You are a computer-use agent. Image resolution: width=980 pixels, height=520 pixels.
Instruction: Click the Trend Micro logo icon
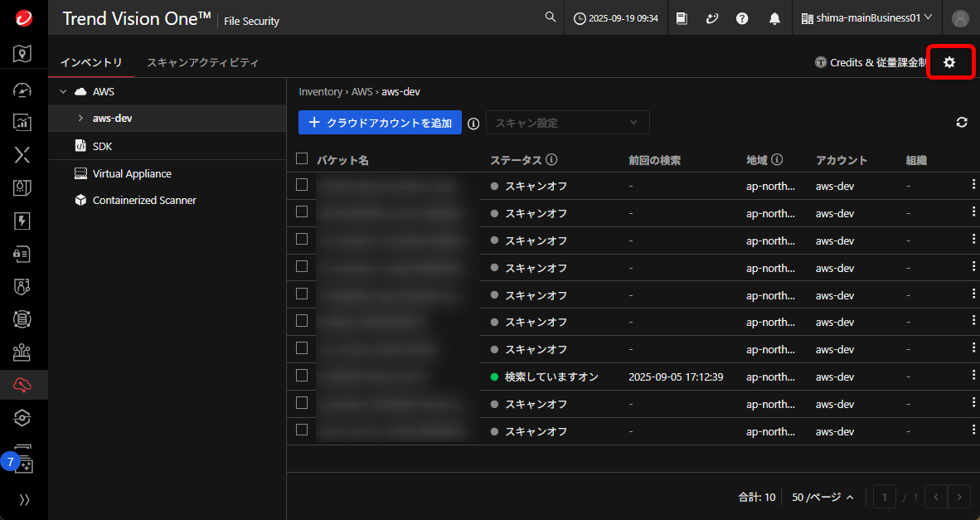(23, 18)
